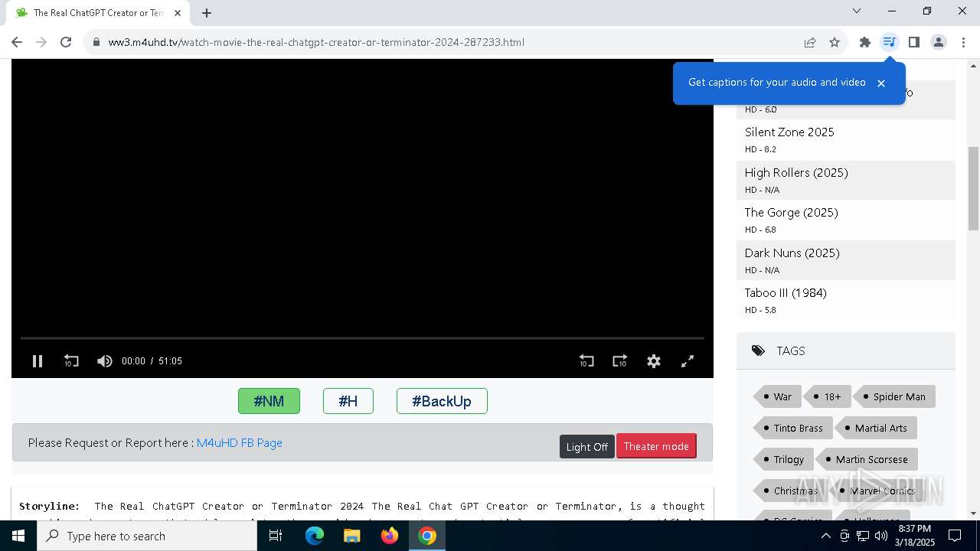Select the War tag

click(x=777, y=396)
